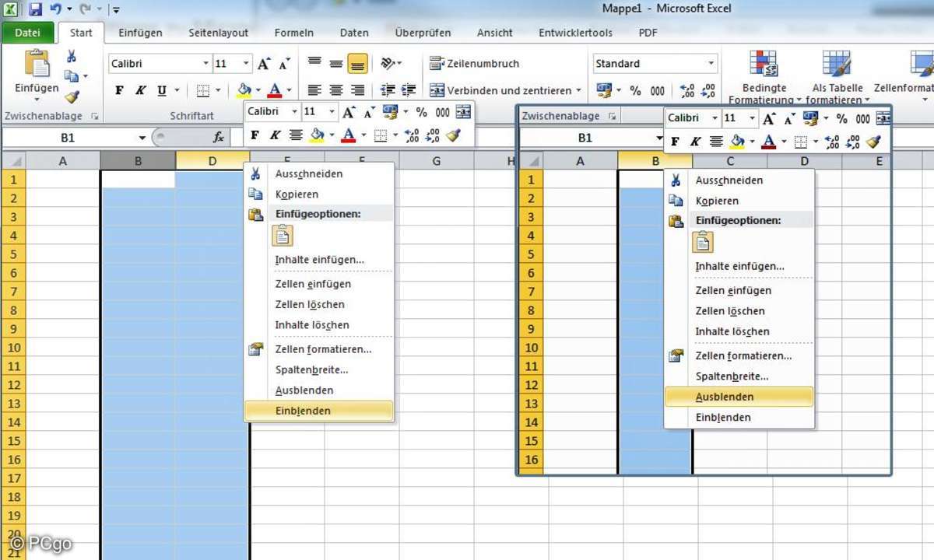Expand the ribbon's orientation button dropdown
Viewport: 934px width, 560px height.
point(399,64)
